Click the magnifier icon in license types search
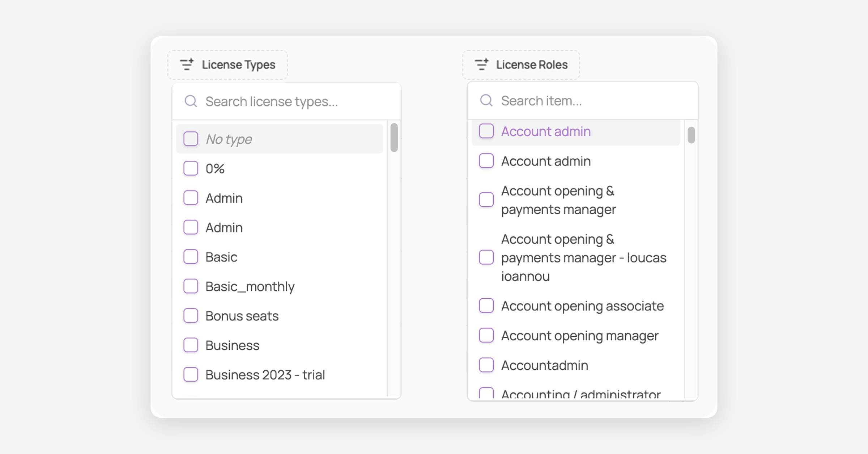Image resolution: width=868 pixels, height=454 pixels. pyautogui.click(x=191, y=101)
